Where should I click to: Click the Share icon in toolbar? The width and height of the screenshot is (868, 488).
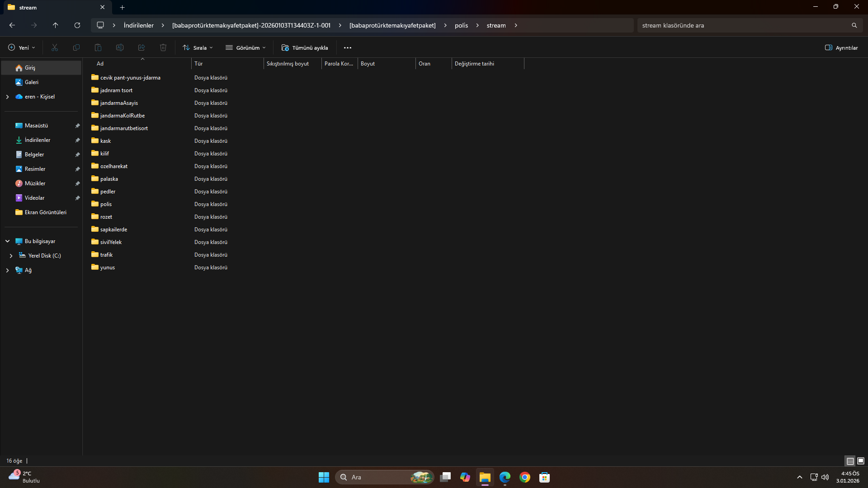142,47
